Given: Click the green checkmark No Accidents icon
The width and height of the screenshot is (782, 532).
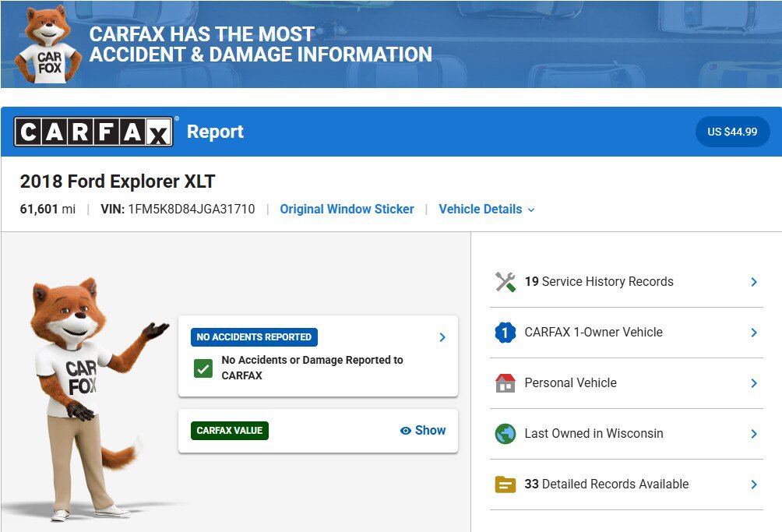Looking at the screenshot, I should tap(203, 369).
